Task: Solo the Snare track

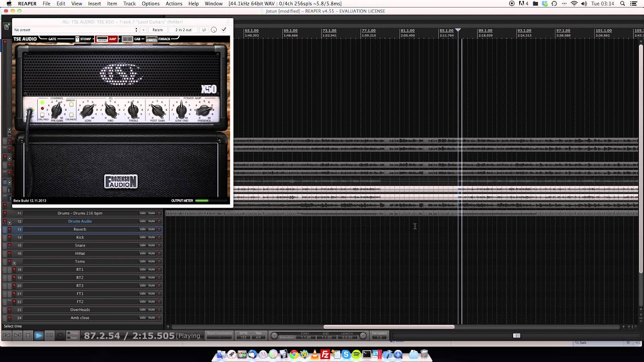Action: coord(143,245)
